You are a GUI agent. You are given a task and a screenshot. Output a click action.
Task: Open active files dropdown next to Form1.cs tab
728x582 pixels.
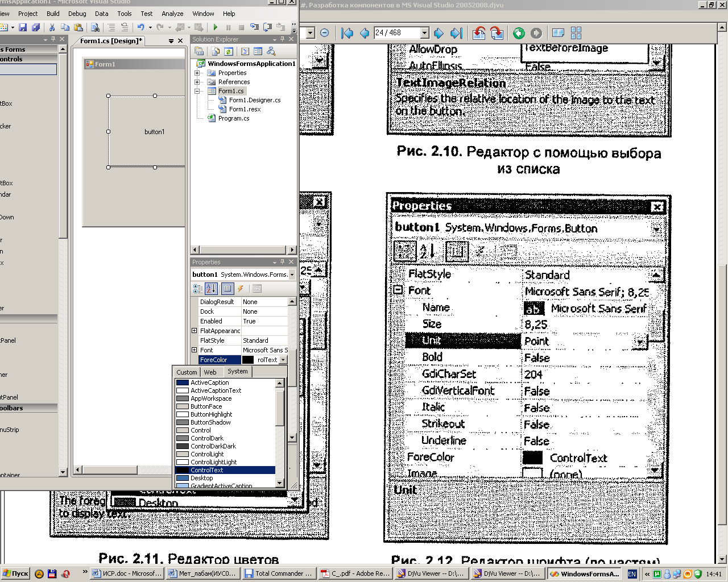tap(171, 41)
